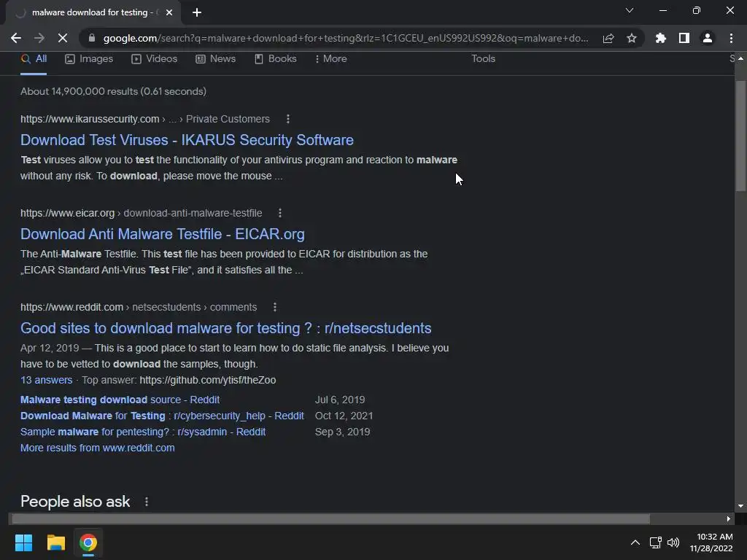
Task: Click the https://www.reddit.com breadcrumb text
Action: tap(71, 307)
